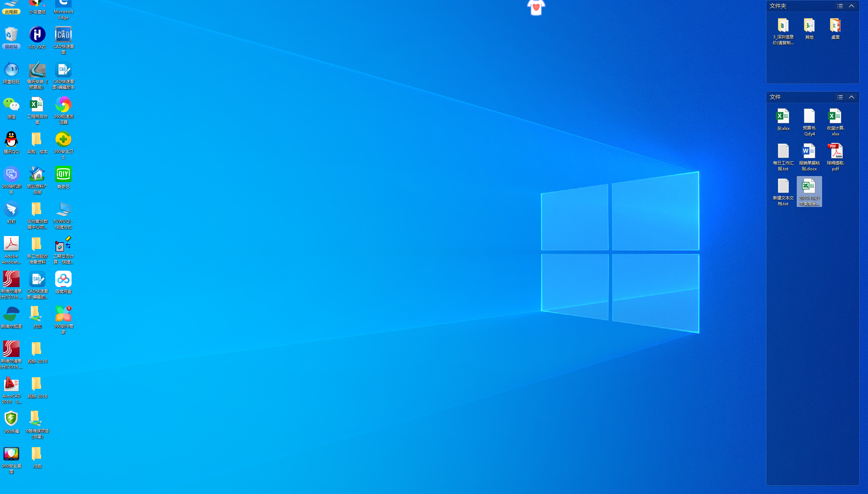This screenshot has width=868, height=494.
Task: Select the 杂.xlsx spreadsheet
Action: (783, 116)
